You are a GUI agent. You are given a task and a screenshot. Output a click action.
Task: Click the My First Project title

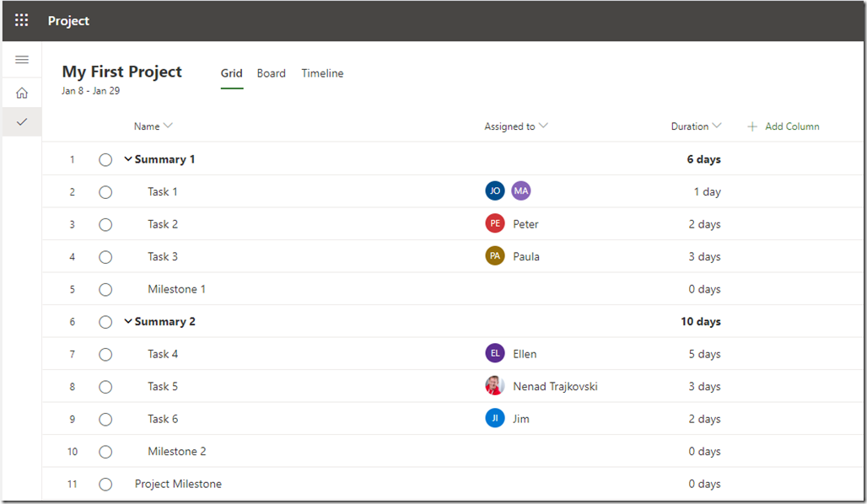pyautogui.click(x=121, y=72)
